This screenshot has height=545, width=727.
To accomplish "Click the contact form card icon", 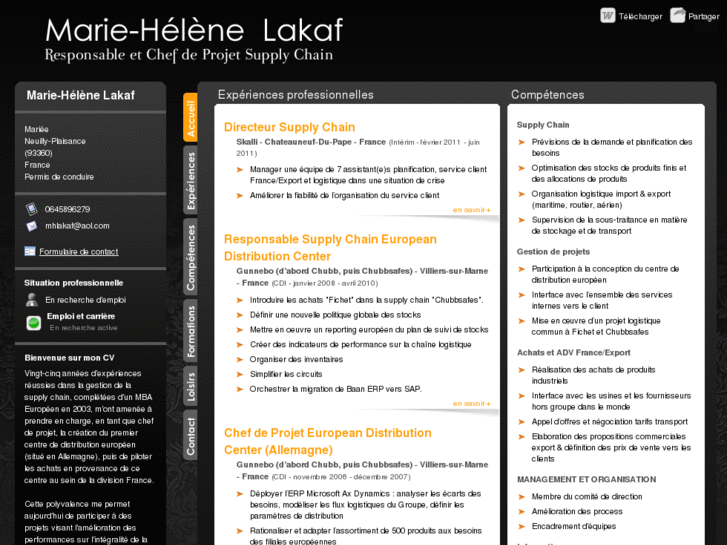I will click(30, 251).
